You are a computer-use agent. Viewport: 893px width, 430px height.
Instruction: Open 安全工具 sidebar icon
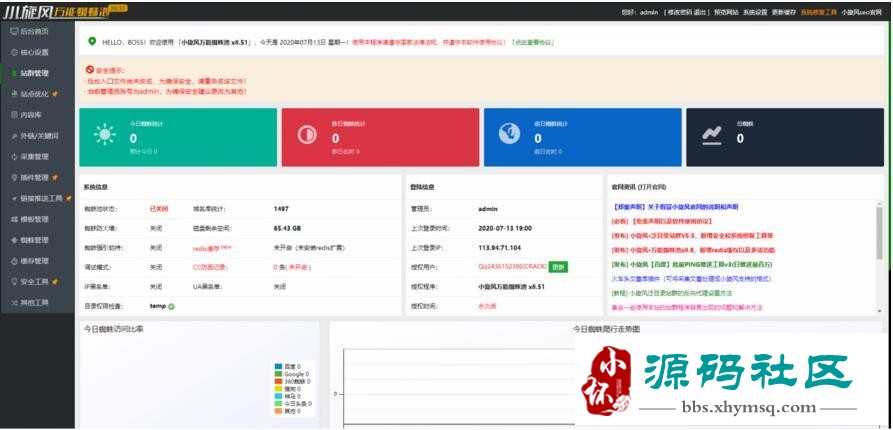click(14, 282)
